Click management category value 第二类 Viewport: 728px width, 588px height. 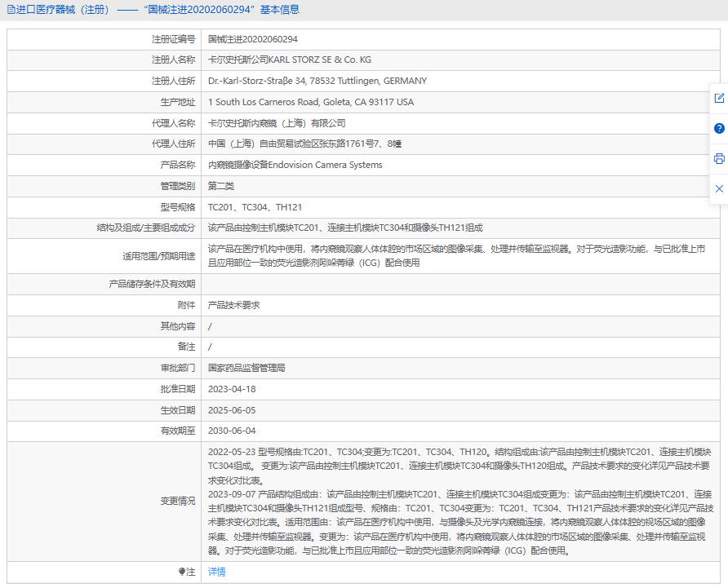point(221,186)
